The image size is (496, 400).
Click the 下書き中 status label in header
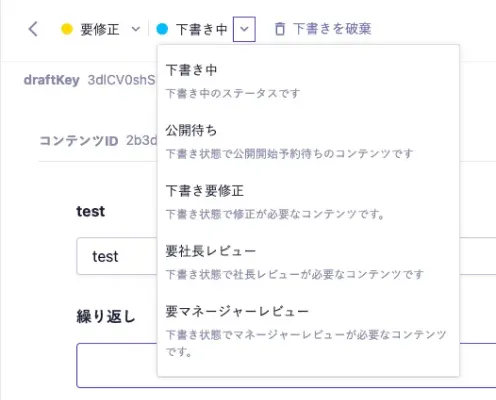tap(202, 29)
